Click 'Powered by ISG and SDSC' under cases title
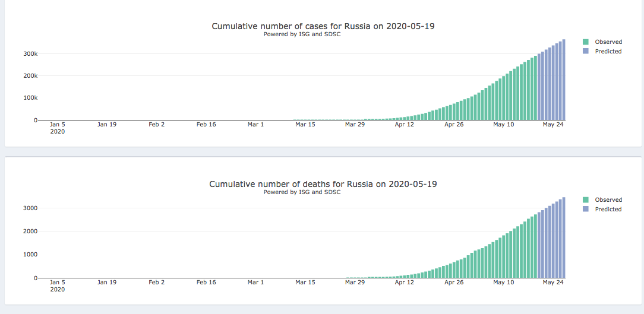 (302, 34)
